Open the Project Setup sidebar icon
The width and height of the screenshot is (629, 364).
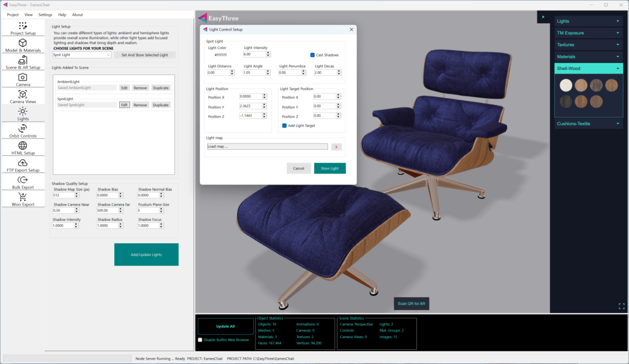23,26
